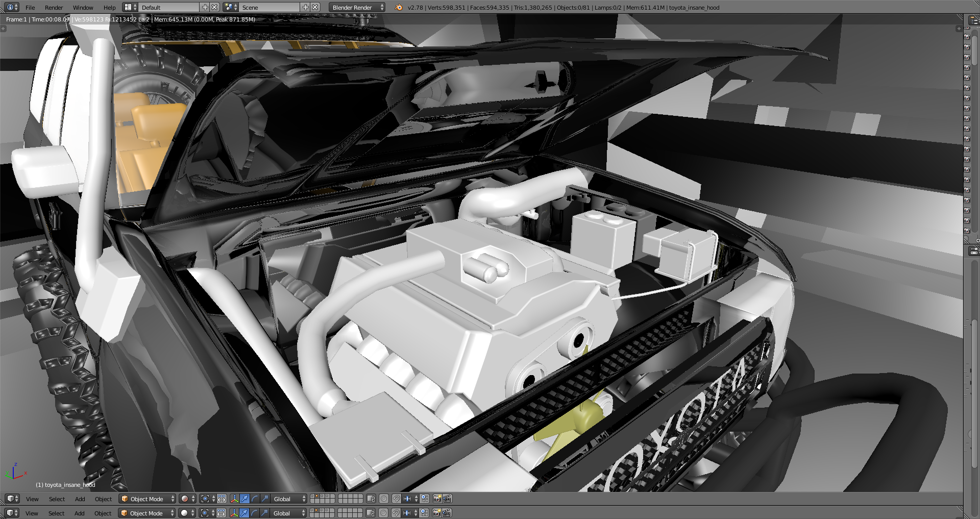The height and width of the screenshot is (519, 980).
Task: Open the Info editor type selector icon
Action: [x=12, y=7]
